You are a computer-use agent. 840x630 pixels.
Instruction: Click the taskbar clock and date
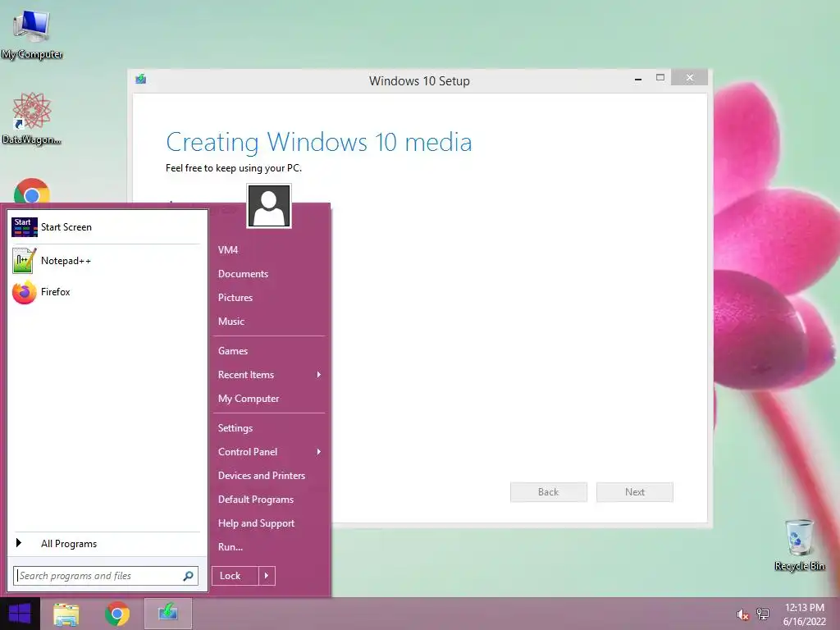[x=805, y=614]
